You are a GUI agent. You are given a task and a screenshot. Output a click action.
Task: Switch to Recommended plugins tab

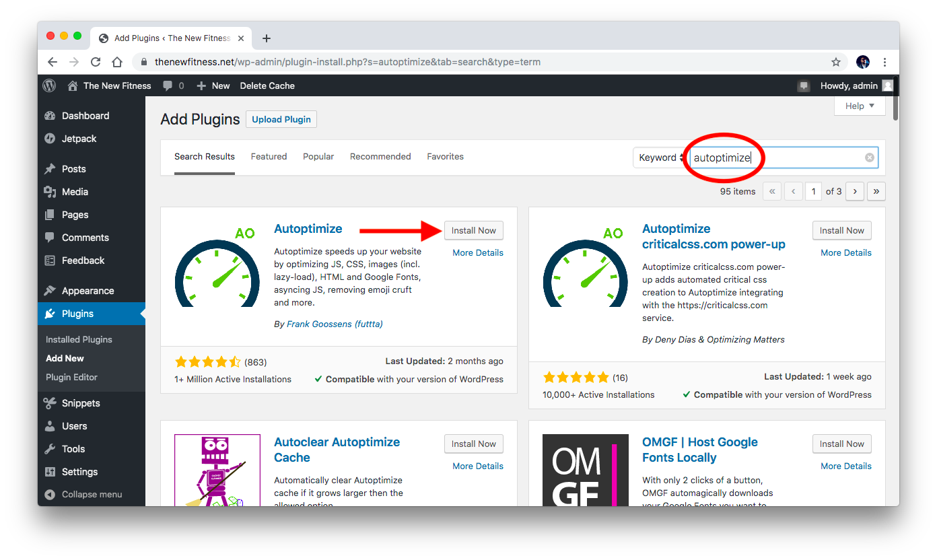click(x=380, y=156)
